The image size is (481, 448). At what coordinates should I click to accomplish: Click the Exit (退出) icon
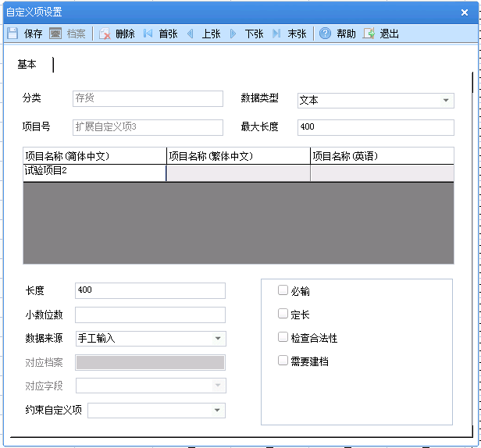point(369,34)
